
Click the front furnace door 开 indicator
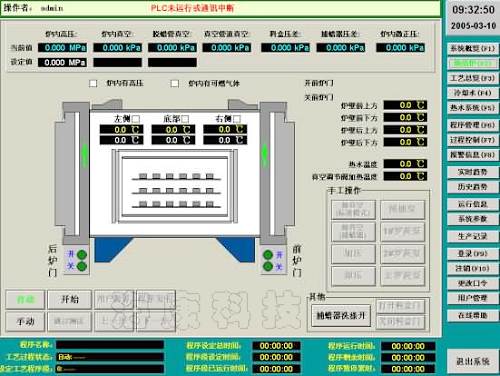[x=268, y=255]
